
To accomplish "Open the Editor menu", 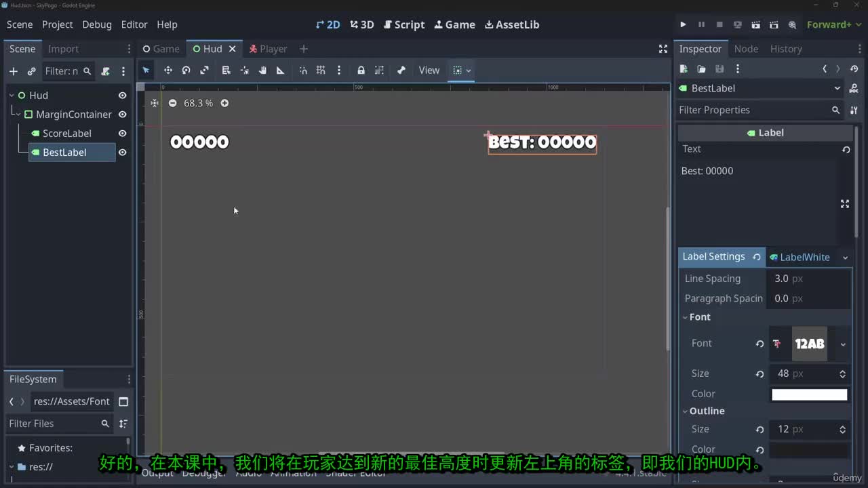I will [134, 24].
